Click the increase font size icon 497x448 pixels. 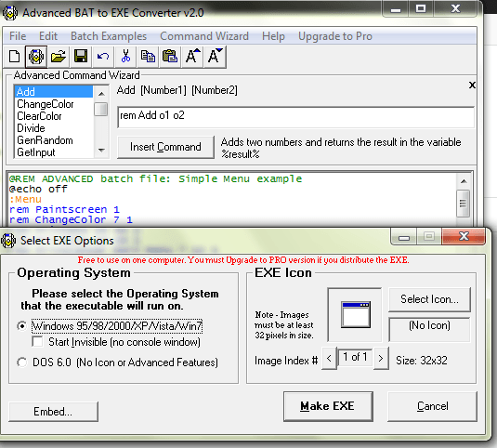point(192,57)
